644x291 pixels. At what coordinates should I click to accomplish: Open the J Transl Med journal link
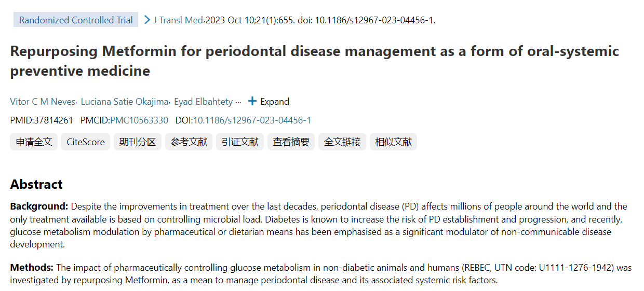178,20
